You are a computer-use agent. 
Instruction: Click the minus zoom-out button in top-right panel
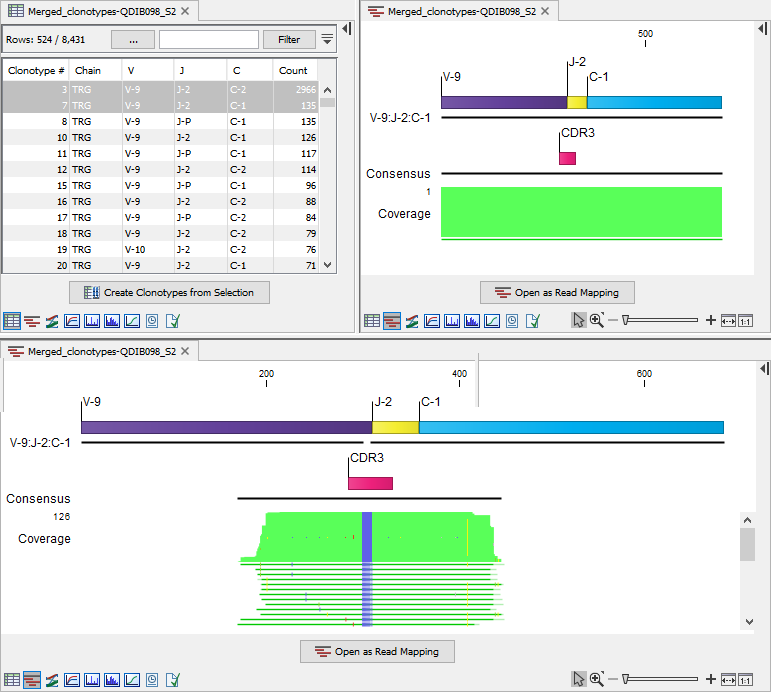pyautogui.click(x=612, y=321)
